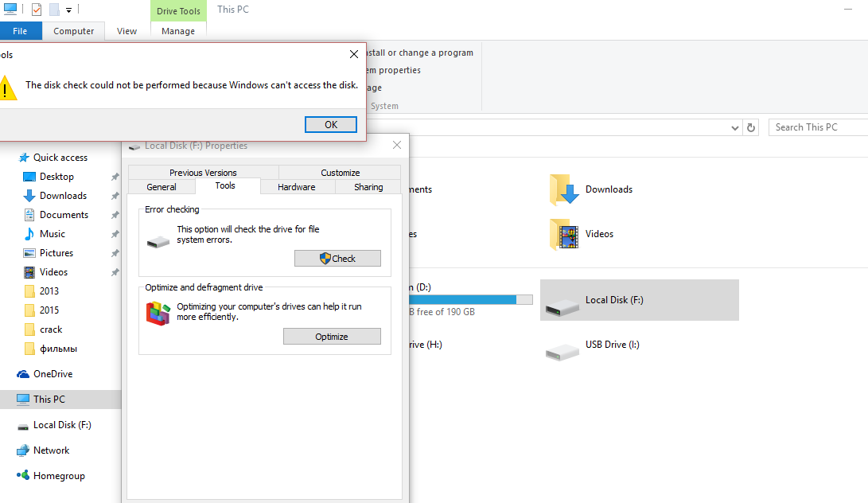
Task: Select Desktop in the navigation pane
Action: [x=56, y=177]
